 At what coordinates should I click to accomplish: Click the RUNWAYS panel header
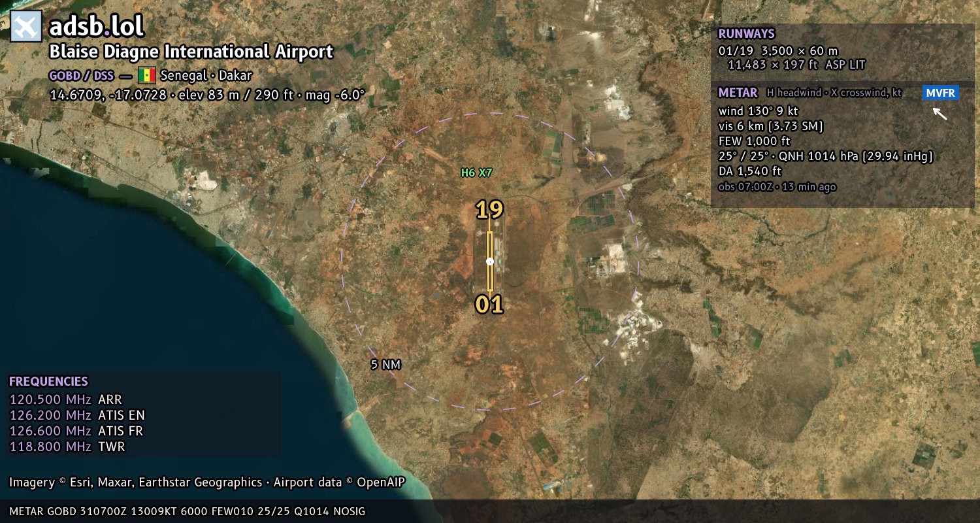pos(746,34)
